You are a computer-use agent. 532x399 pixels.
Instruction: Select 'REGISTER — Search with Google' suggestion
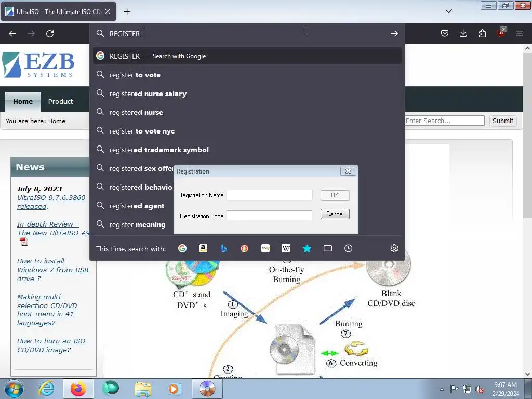[x=247, y=56]
